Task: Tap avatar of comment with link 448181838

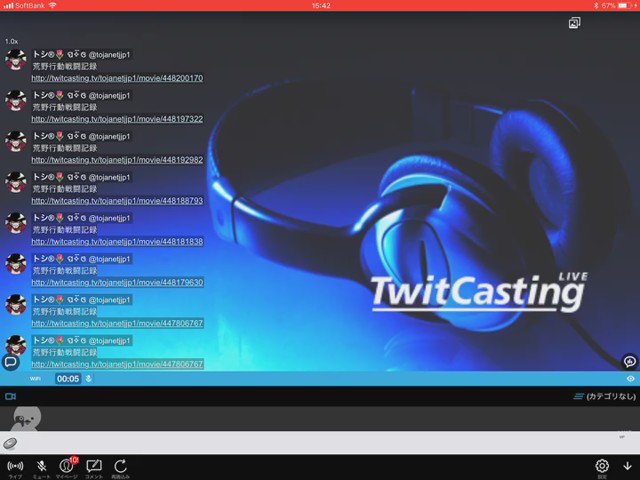Action: coord(16,223)
